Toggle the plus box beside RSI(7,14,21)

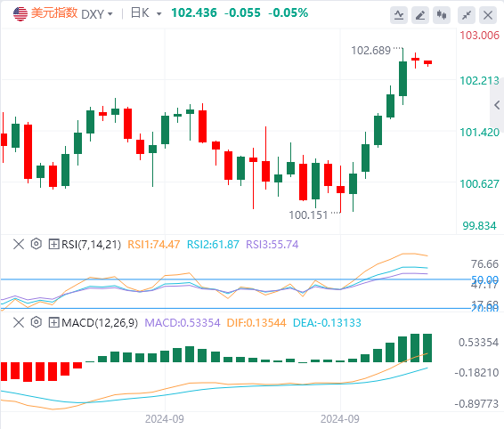pyautogui.click(x=53, y=244)
